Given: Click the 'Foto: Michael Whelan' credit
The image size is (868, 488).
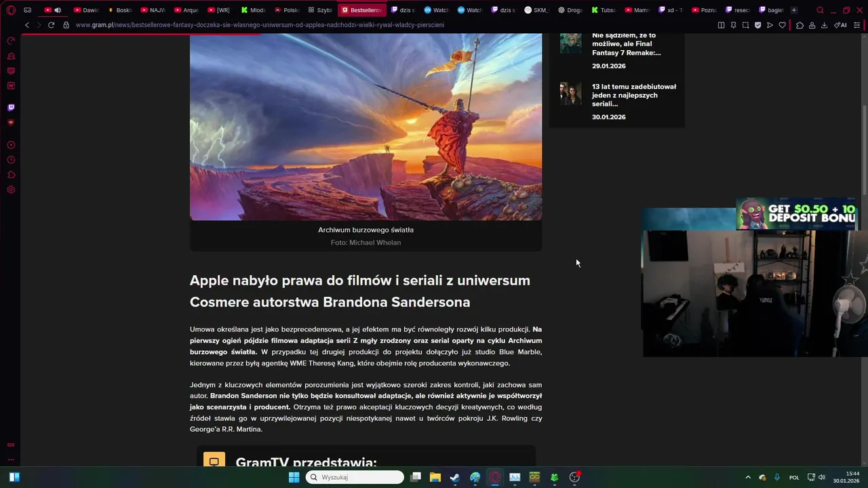Looking at the screenshot, I should 366,243.
